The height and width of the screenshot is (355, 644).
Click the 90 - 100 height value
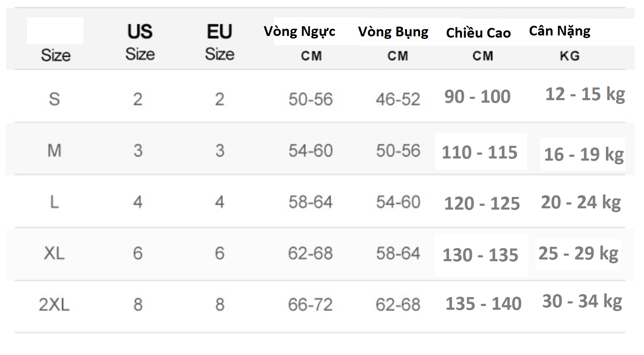(477, 97)
